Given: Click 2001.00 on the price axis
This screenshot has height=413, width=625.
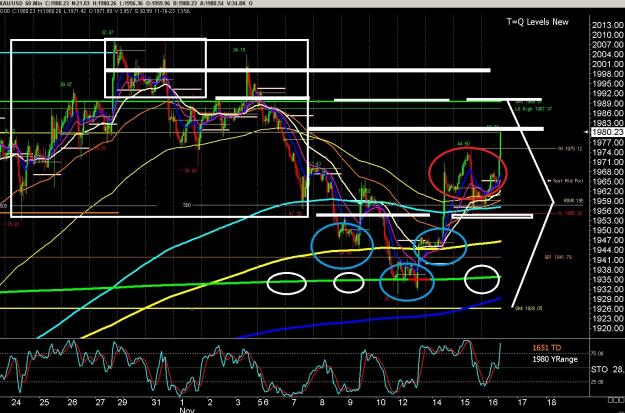Looking at the screenshot, I should click(x=608, y=64).
